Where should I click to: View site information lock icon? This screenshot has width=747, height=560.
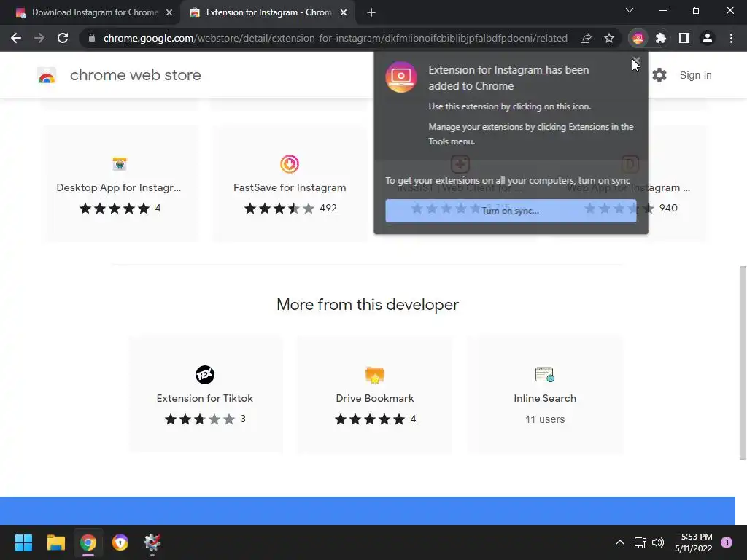(x=92, y=38)
